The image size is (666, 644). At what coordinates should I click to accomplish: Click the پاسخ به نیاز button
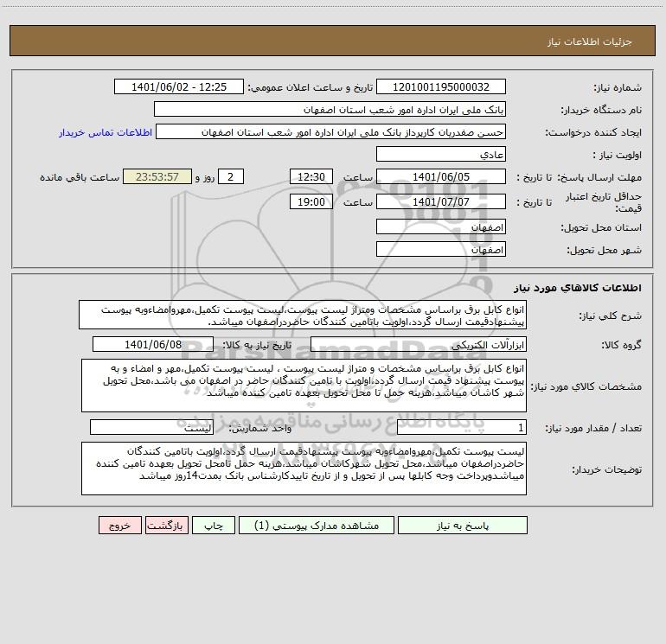click(x=463, y=526)
